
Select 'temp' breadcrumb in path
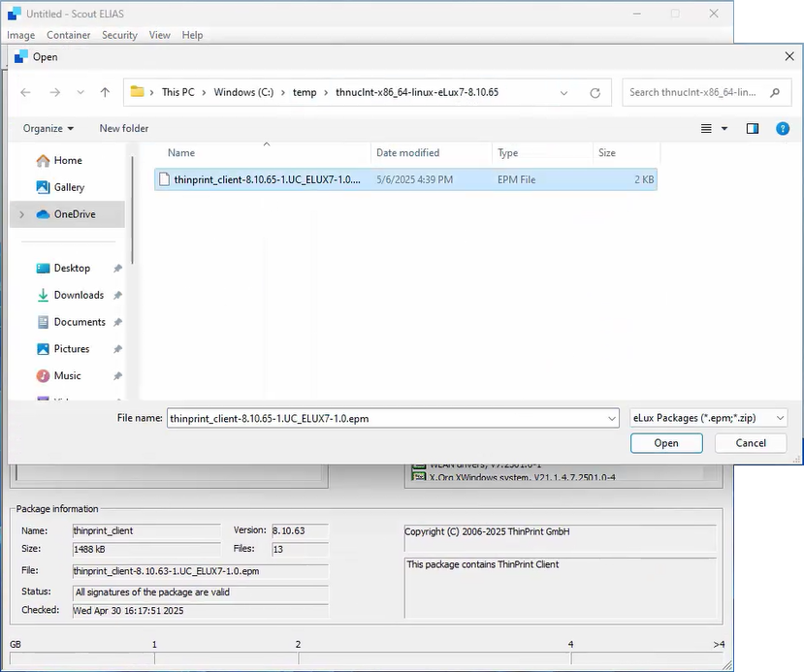click(x=305, y=92)
